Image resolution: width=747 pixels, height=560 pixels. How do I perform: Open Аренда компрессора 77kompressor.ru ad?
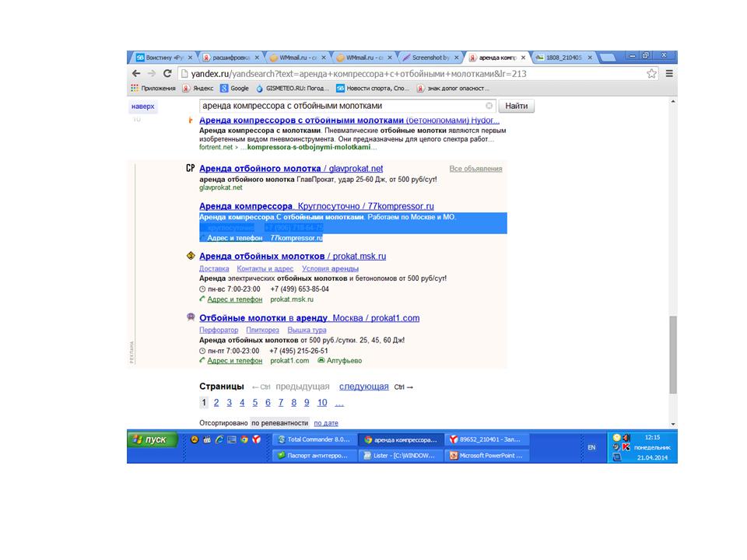point(317,206)
